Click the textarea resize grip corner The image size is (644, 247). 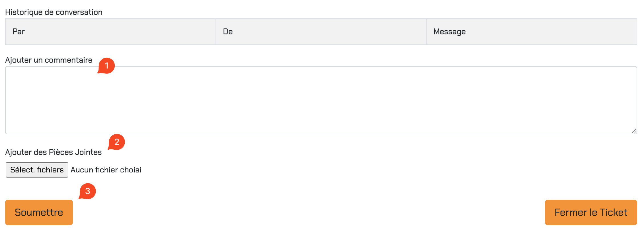(634, 131)
